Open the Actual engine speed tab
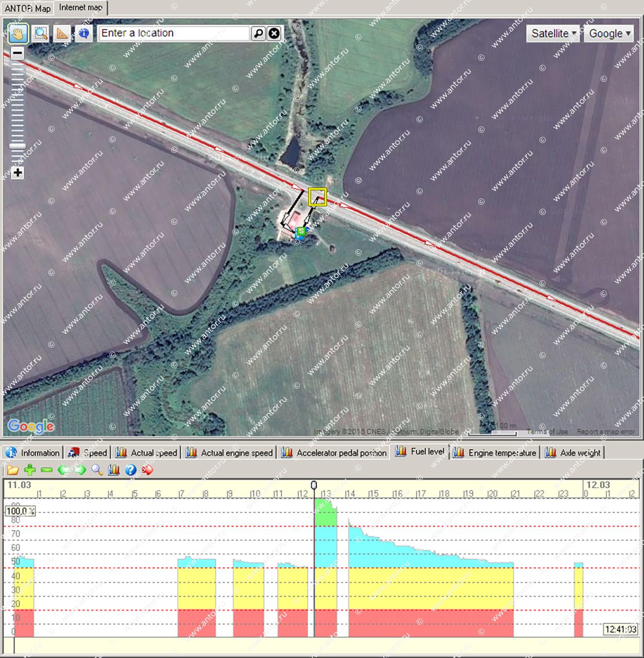 (x=229, y=453)
